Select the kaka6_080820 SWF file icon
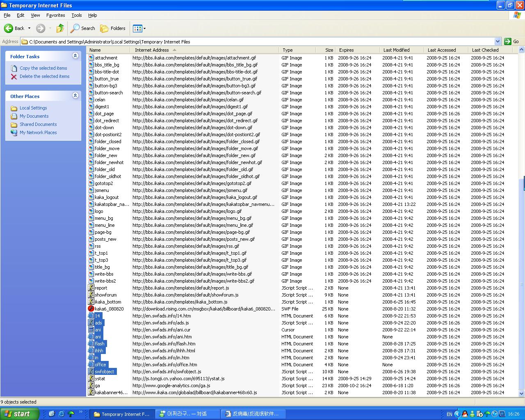This screenshot has height=420, width=525. pyautogui.click(x=91, y=309)
